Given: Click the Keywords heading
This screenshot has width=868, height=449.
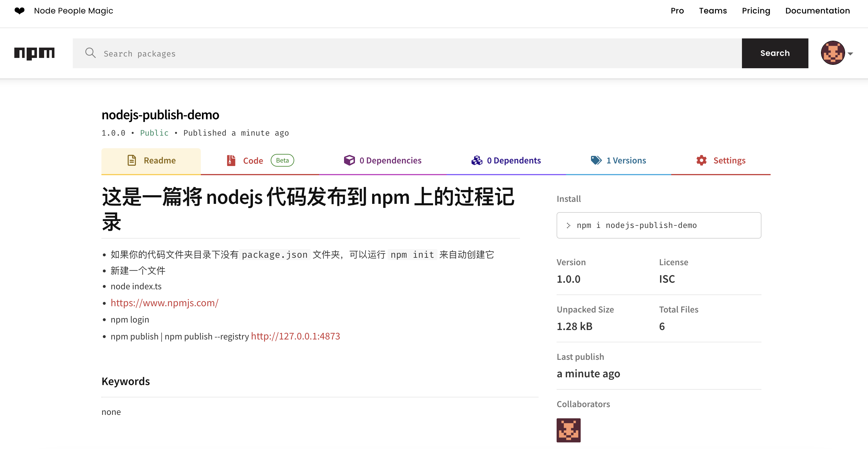Looking at the screenshot, I should [126, 382].
